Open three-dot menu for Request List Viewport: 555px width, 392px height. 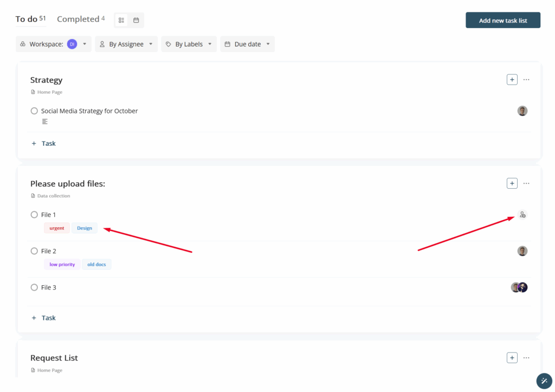[526, 358]
